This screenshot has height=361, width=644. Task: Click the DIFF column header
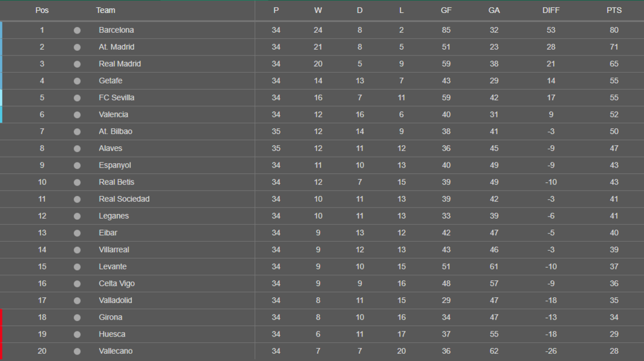pyautogui.click(x=551, y=10)
